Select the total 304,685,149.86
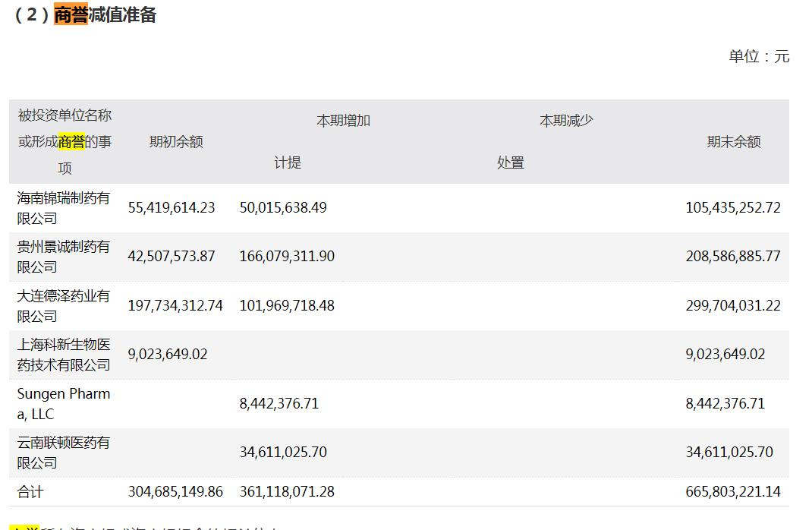This screenshot has height=530, width=812. [x=175, y=492]
